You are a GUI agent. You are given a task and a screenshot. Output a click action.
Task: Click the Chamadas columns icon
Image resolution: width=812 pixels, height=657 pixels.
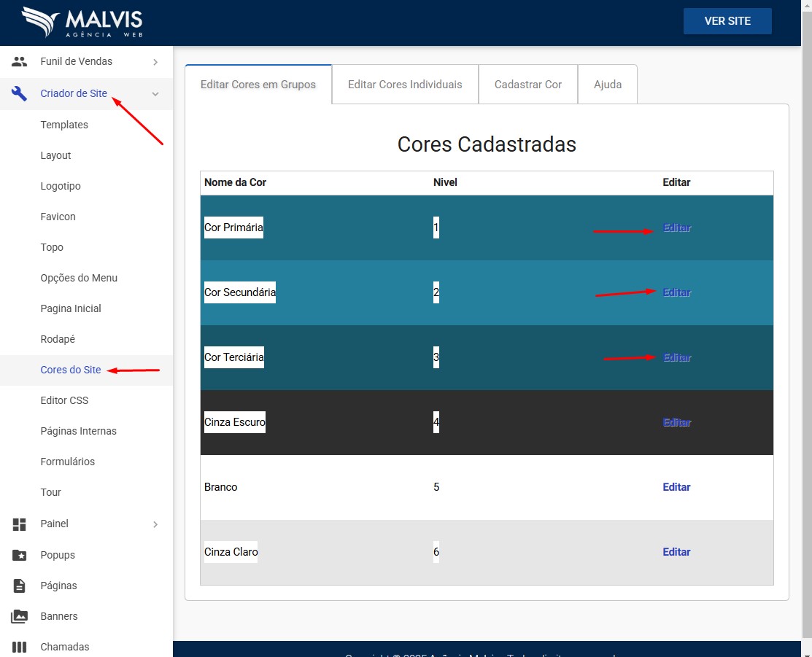[x=19, y=647]
